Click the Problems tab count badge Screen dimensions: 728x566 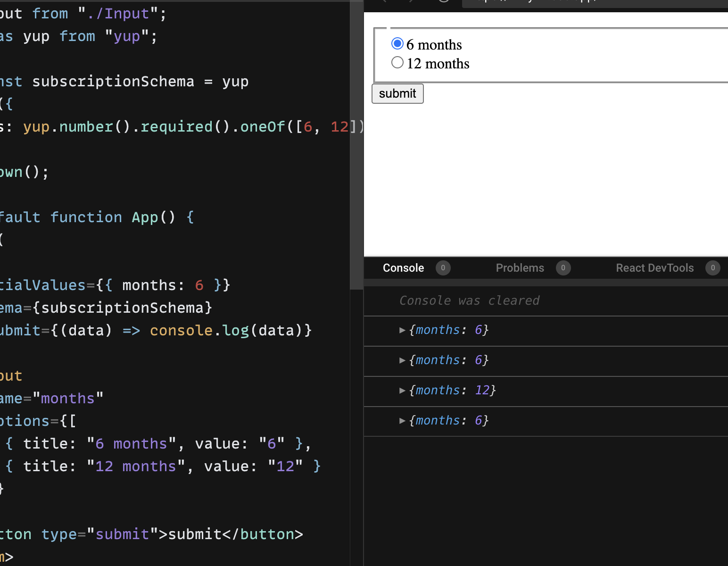coord(563,268)
